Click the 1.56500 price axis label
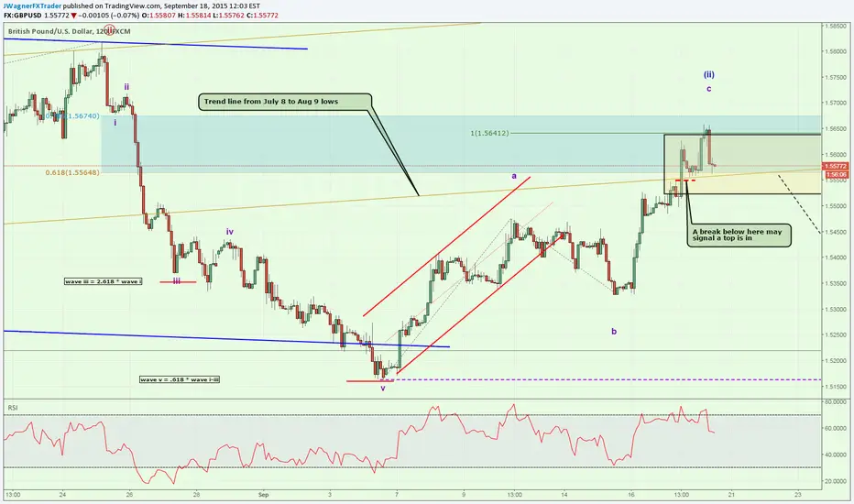The image size is (854, 504). pyautogui.click(x=836, y=129)
